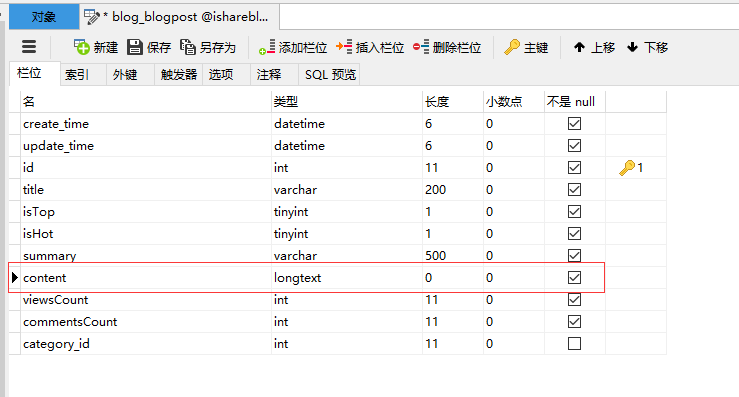Select the viewsCount field name cell

[x=146, y=300]
